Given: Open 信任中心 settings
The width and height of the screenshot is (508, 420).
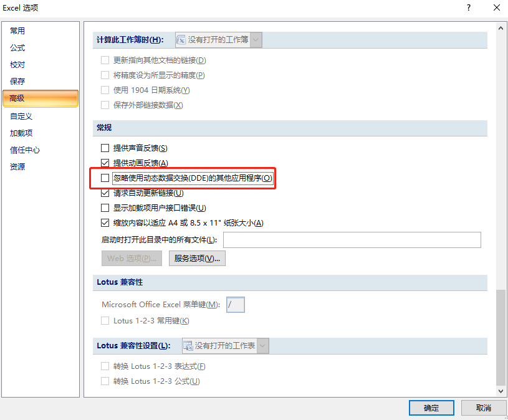Looking at the screenshot, I should coord(25,150).
